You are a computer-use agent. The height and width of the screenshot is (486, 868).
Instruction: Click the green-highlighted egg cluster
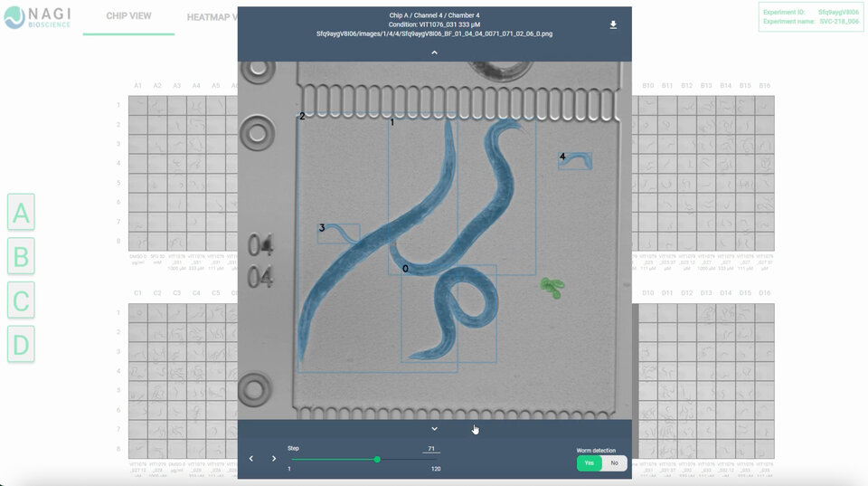click(x=551, y=288)
